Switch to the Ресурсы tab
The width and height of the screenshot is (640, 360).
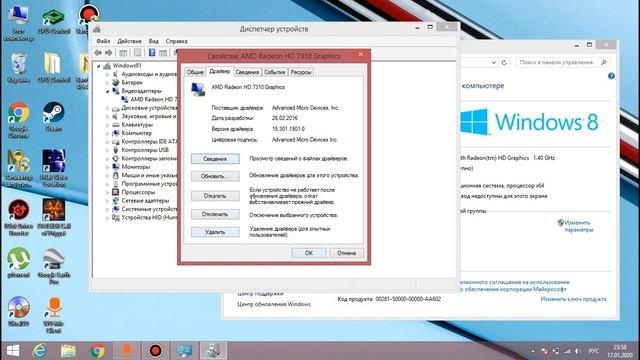click(x=301, y=72)
